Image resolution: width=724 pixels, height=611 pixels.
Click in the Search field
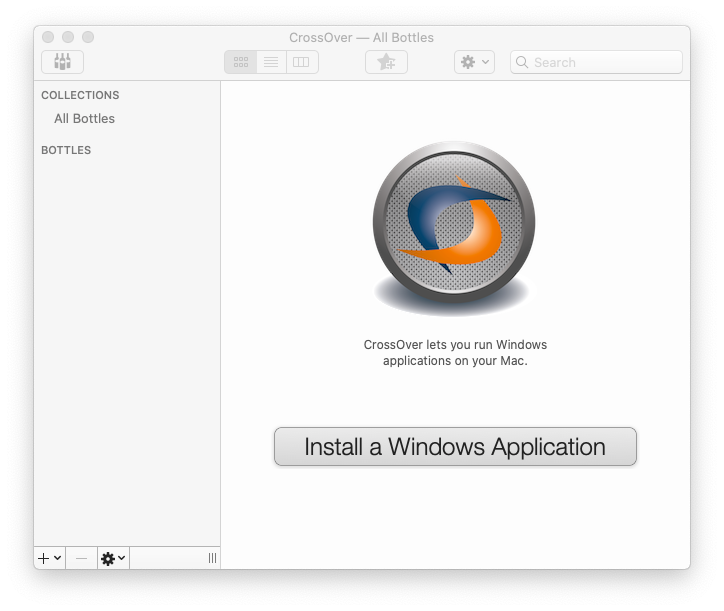tap(596, 62)
